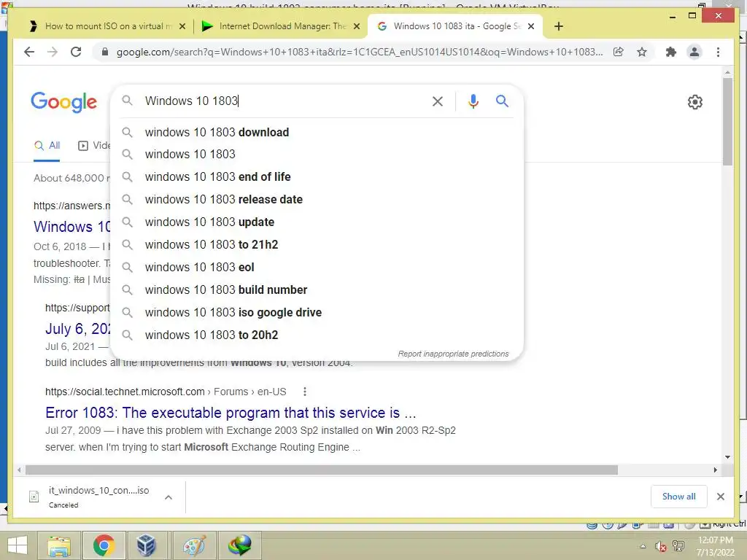The image size is (747, 560).
Task: View site security lock info
Action: (x=105, y=52)
